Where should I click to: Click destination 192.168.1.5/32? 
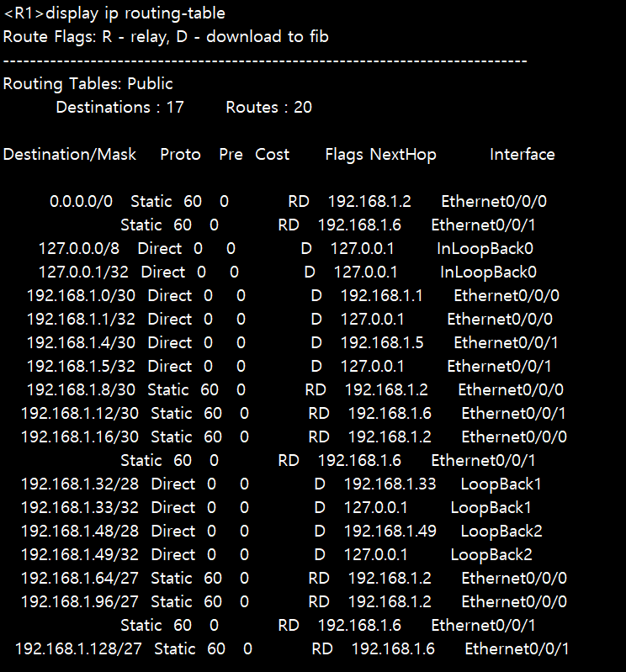pos(81,367)
